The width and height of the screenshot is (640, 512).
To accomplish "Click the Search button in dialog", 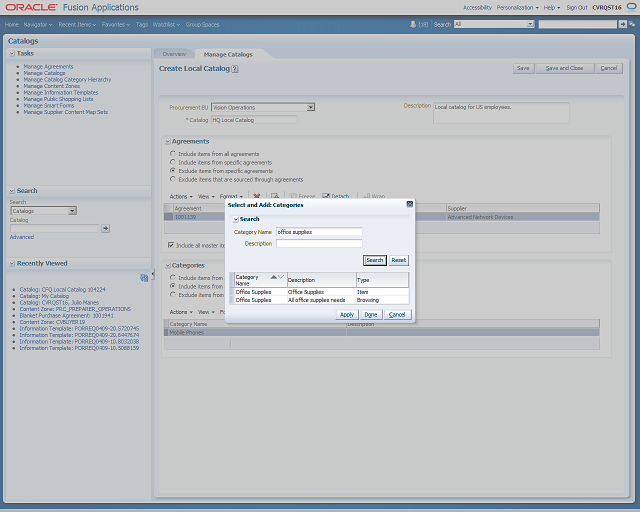I will click(375, 260).
